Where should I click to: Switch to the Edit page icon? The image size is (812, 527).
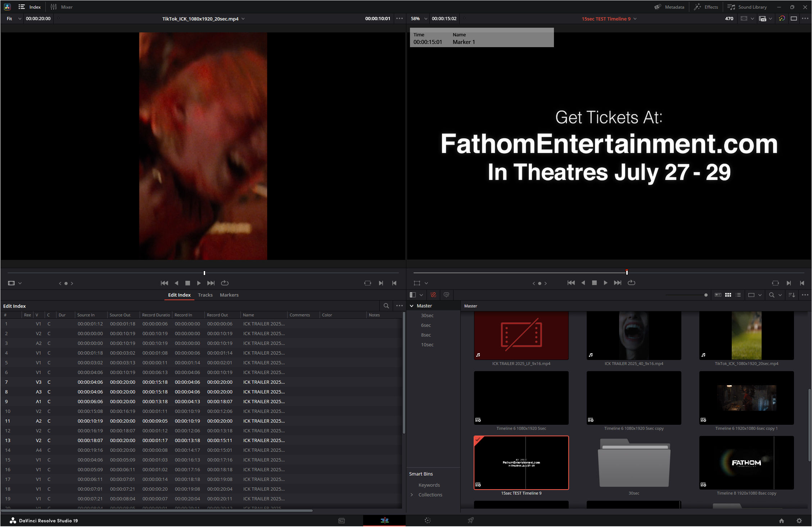pos(384,521)
